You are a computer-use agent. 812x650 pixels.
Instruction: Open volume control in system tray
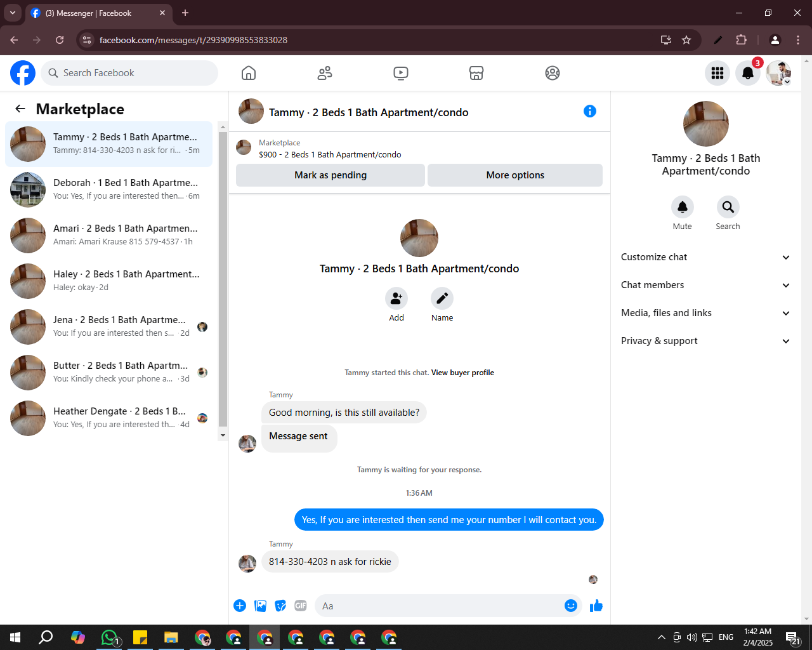coord(691,637)
